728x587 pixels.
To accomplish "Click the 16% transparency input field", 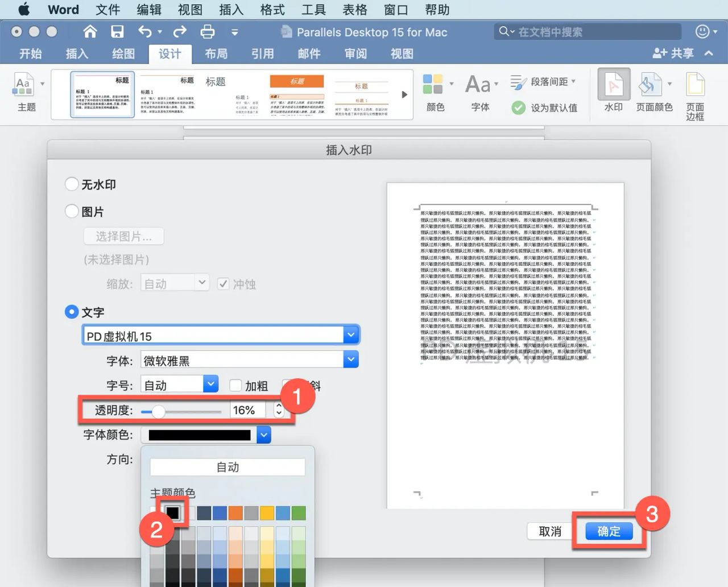I will coord(247,410).
